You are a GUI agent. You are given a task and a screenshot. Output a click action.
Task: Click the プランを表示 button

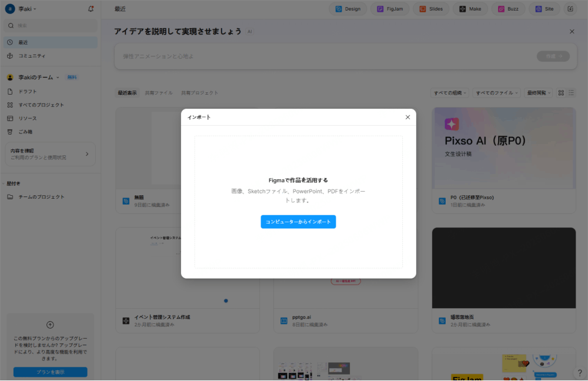coord(50,372)
